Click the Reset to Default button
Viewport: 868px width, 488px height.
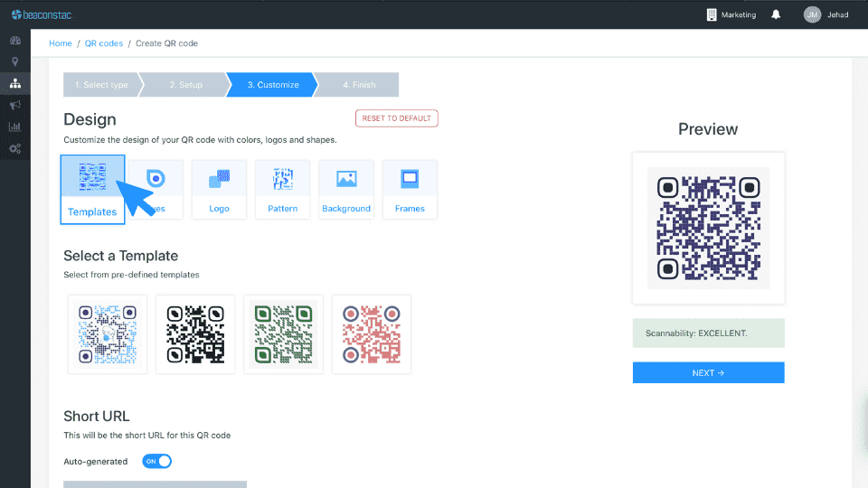click(396, 118)
